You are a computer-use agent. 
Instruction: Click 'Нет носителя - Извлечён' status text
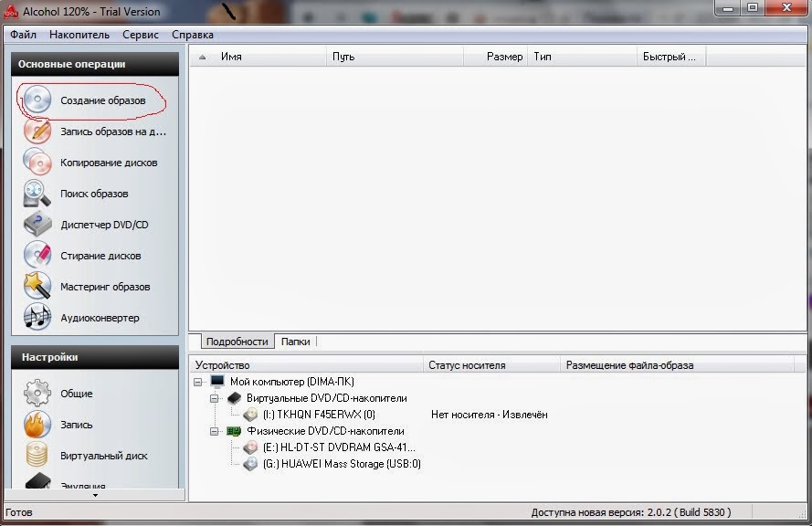[490, 415]
